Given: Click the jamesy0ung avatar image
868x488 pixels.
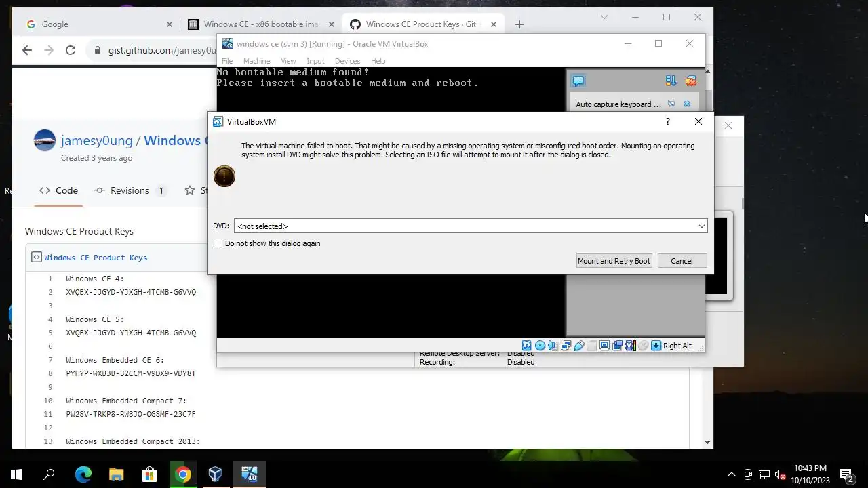Looking at the screenshot, I should point(45,140).
